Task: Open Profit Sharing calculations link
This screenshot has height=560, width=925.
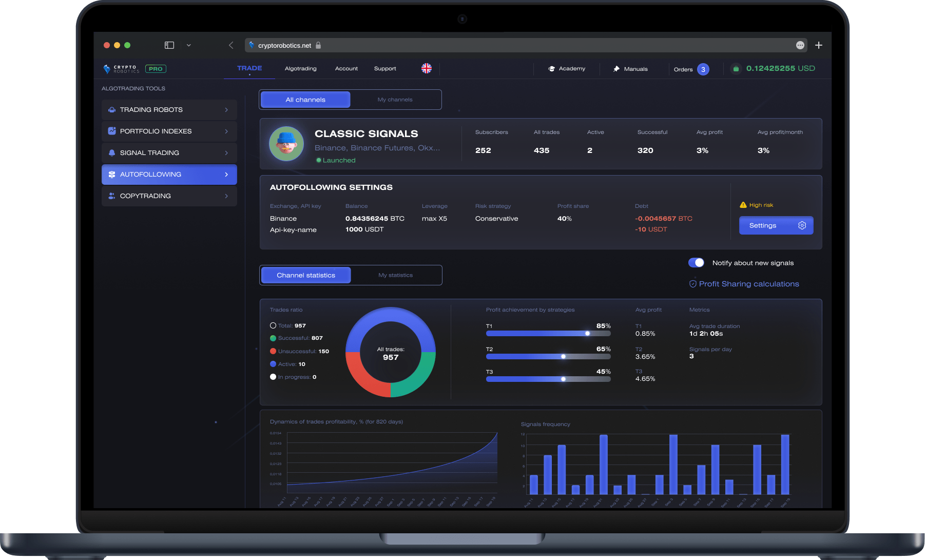Action: (x=748, y=284)
